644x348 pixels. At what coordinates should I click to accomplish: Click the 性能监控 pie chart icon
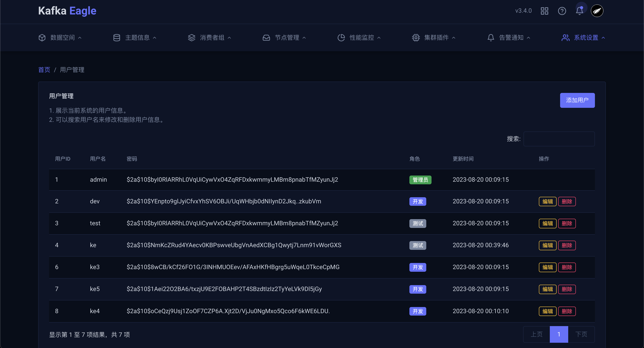[x=341, y=38]
